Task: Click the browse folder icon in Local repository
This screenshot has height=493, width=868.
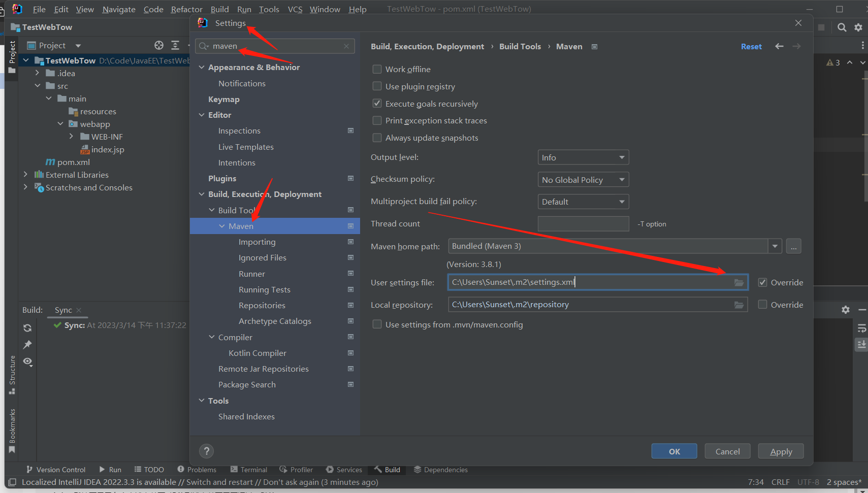Action: tap(739, 305)
